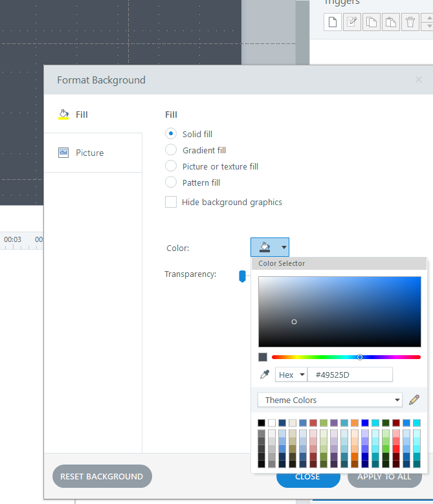Screen dimensions: 433x504
Task: Select the olive green top-row swatch
Action: pyautogui.click(x=324, y=422)
